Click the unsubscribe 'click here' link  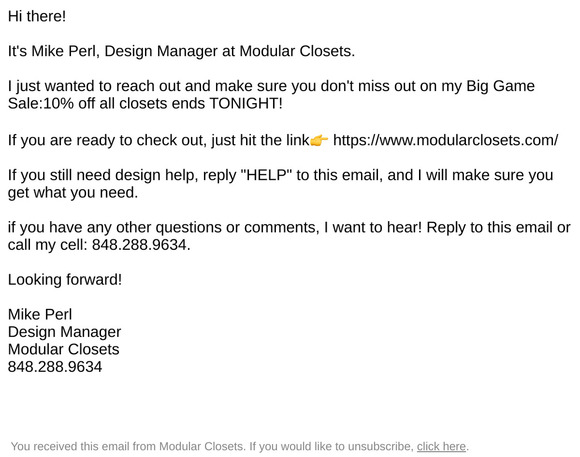pos(441,446)
